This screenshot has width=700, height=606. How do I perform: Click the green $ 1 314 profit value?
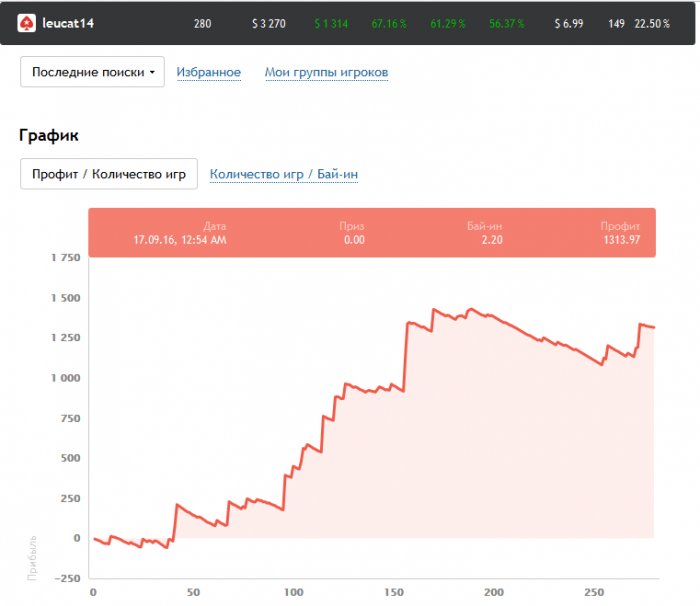pos(331,23)
